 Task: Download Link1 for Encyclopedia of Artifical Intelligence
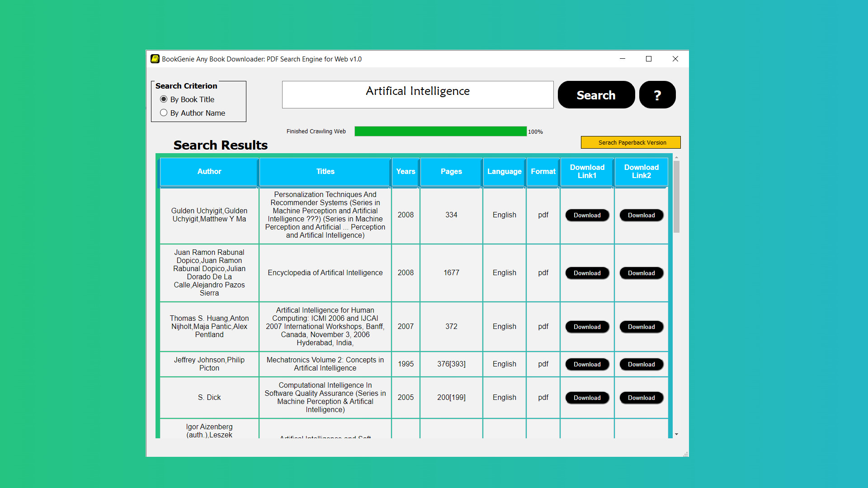click(587, 273)
